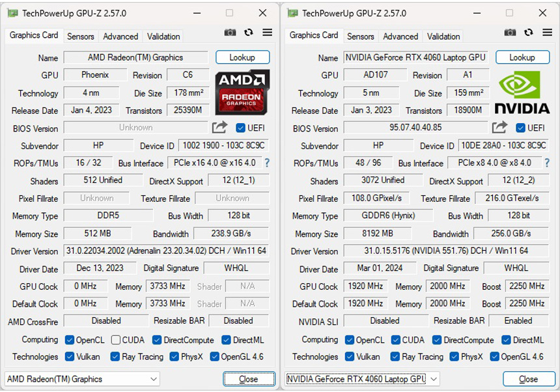Open the Advanced tab in NVIDIA window
Screen dimensions: 560x392
click(400, 36)
